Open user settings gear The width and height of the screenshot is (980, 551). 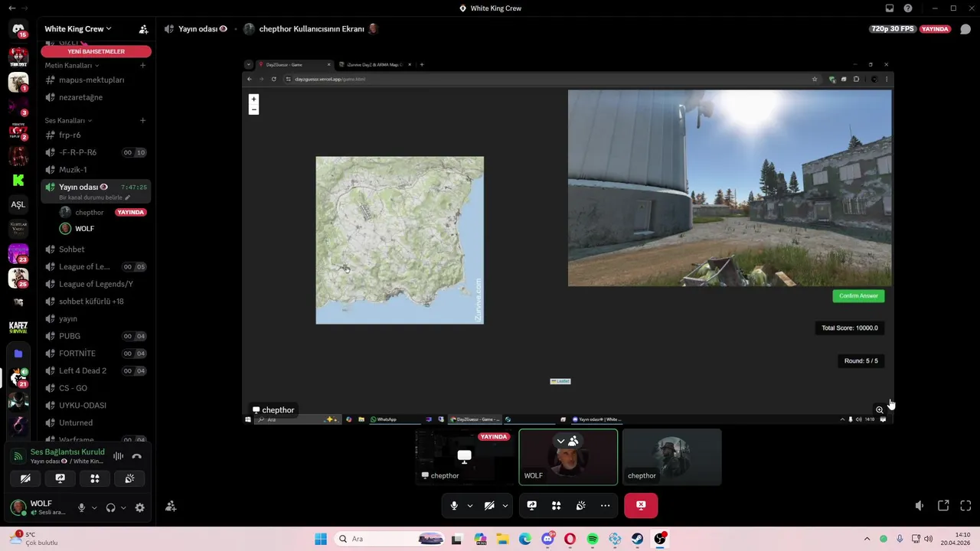pyautogui.click(x=139, y=507)
